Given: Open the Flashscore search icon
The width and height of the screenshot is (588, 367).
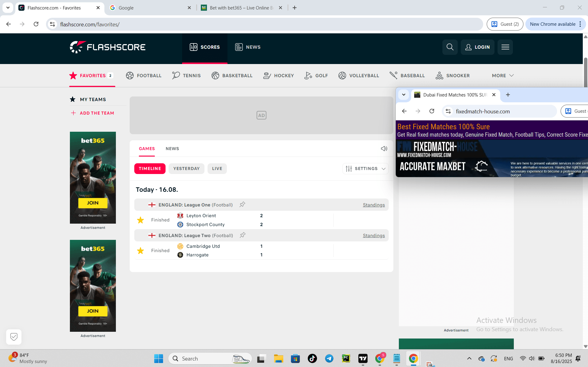Looking at the screenshot, I should (450, 47).
